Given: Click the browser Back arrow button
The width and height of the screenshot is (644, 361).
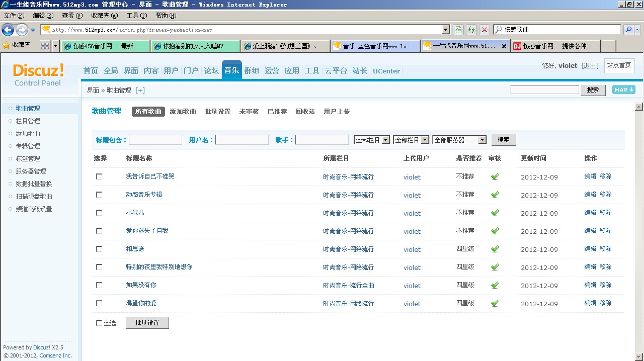Looking at the screenshot, I should tap(8, 30).
